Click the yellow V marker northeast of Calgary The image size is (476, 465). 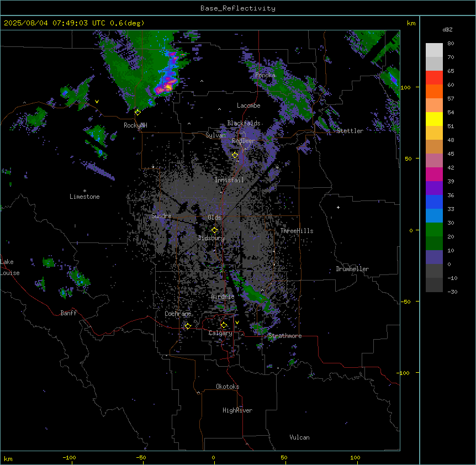coord(237,323)
